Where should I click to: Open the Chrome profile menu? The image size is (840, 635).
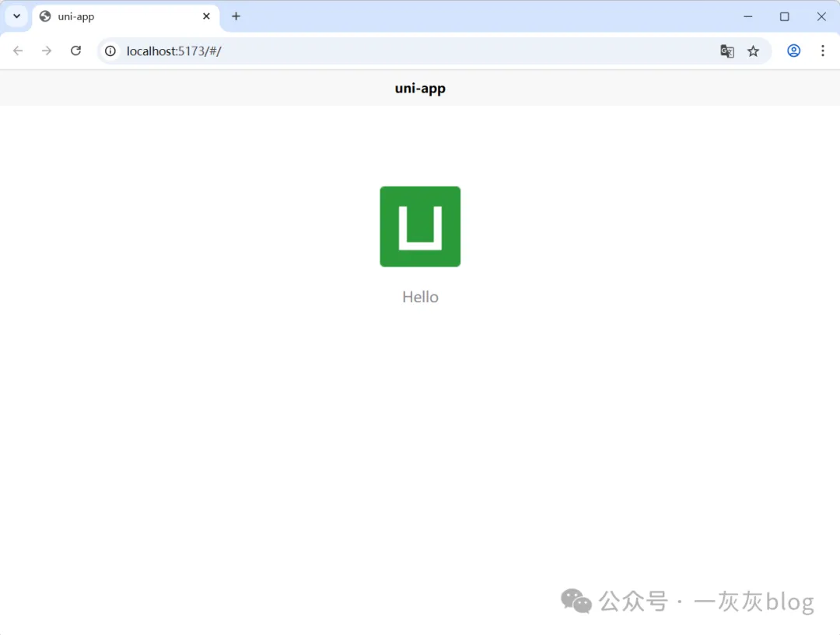click(x=793, y=51)
